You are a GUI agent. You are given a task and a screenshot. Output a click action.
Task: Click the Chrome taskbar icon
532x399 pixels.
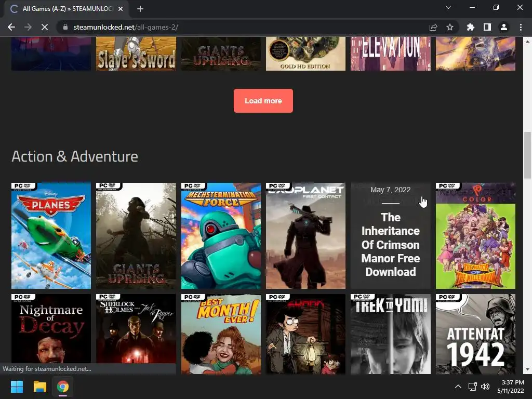(x=63, y=387)
